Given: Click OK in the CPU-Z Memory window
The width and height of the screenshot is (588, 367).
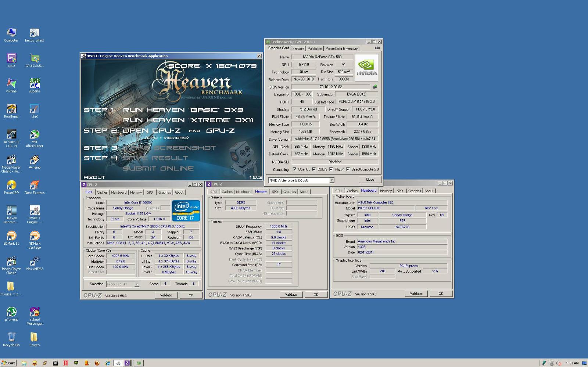Looking at the screenshot, I should point(316,294).
